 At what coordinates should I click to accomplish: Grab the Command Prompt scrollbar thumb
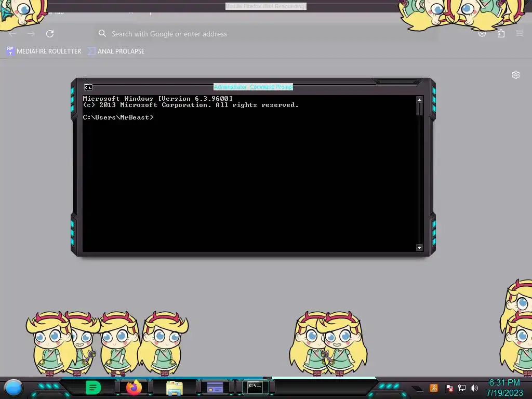(419, 110)
